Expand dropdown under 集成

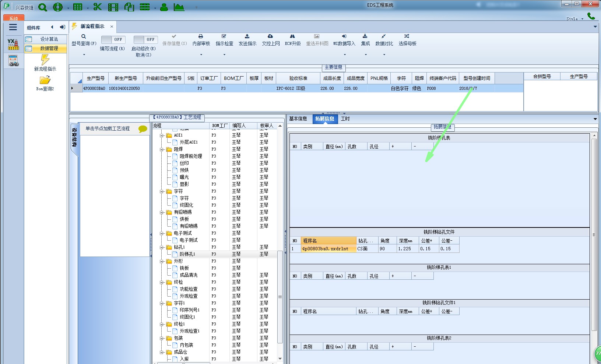pos(366,55)
